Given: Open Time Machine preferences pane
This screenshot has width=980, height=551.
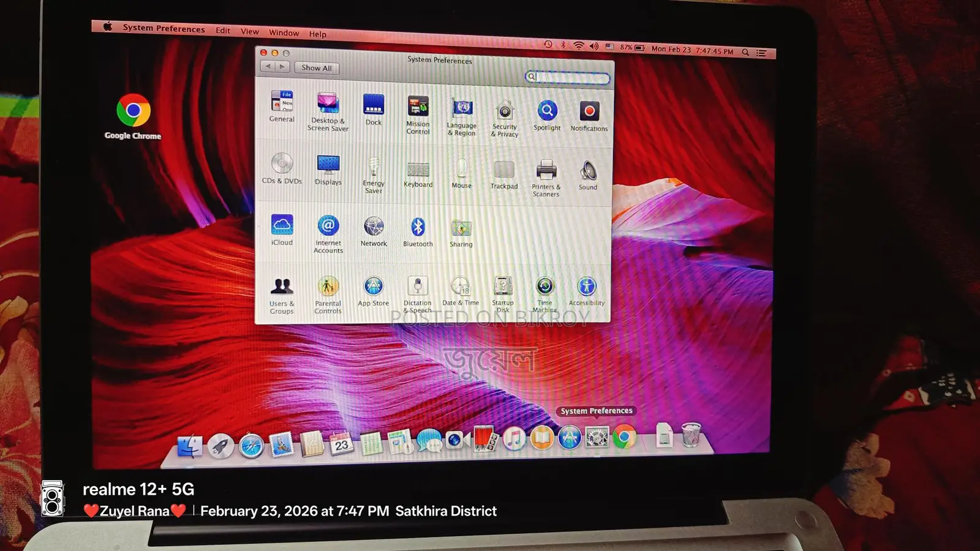Looking at the screenshot, I should coord(545,294).
